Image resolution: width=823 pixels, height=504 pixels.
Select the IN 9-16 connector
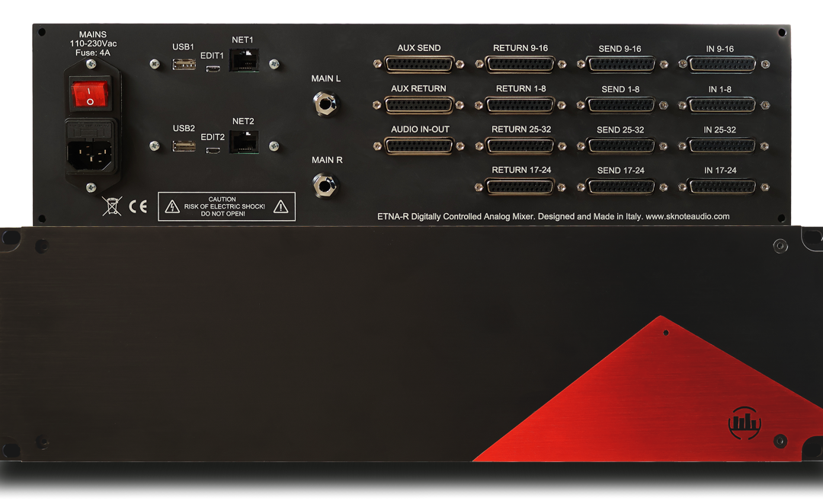coord(721,65)
